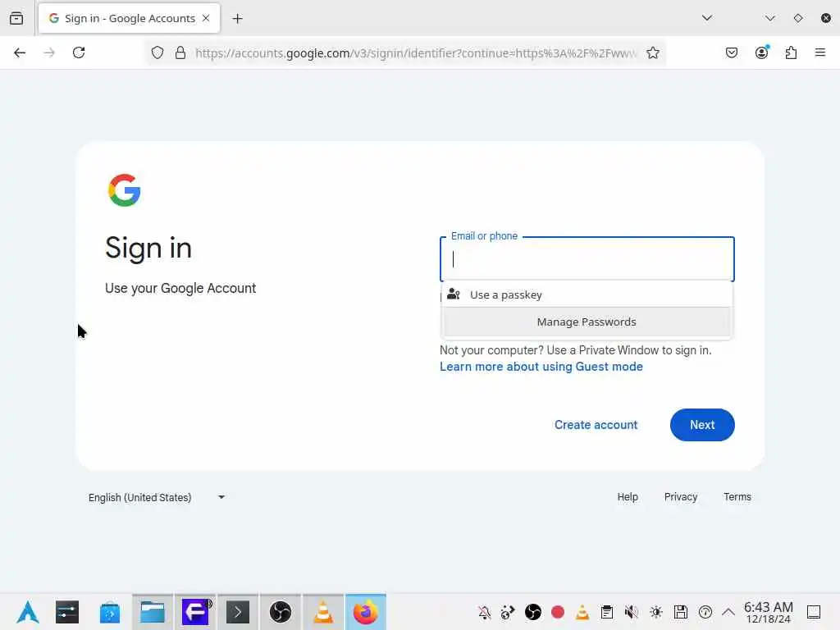Save page to Pocket icon
Image resolution: width=840 pixels, height=630 pixels.
click(732, 52)
